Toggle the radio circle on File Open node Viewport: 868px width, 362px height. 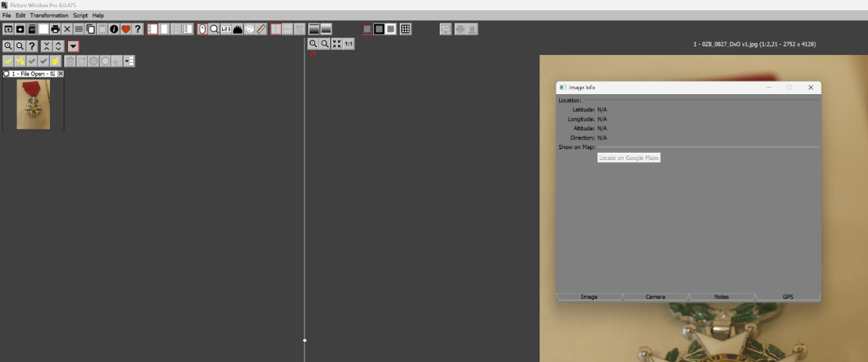pos(7,74)
